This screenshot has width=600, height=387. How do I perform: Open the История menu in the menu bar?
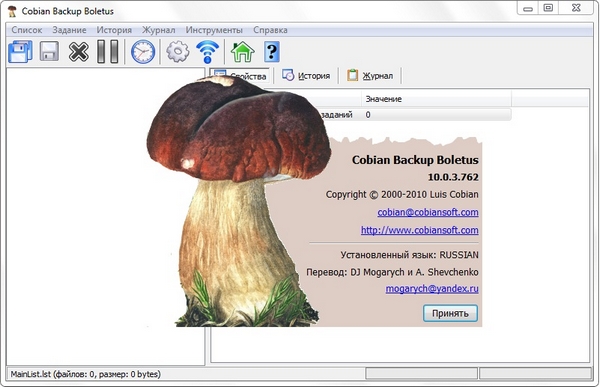coord(114,30)
